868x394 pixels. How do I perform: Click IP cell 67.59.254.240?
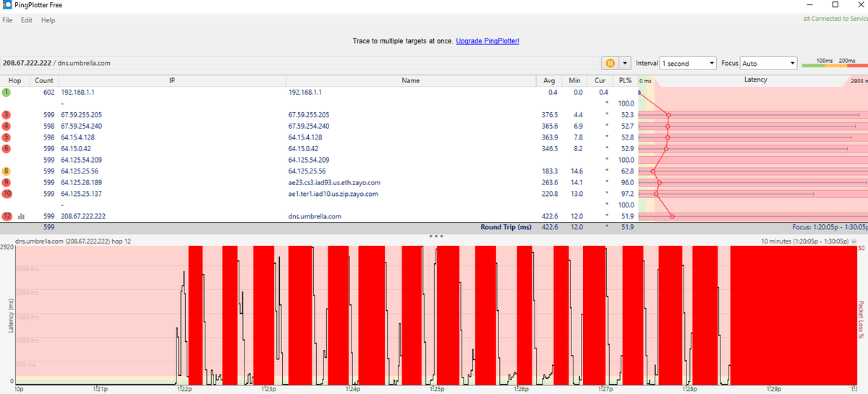click(x=82, y=126)
